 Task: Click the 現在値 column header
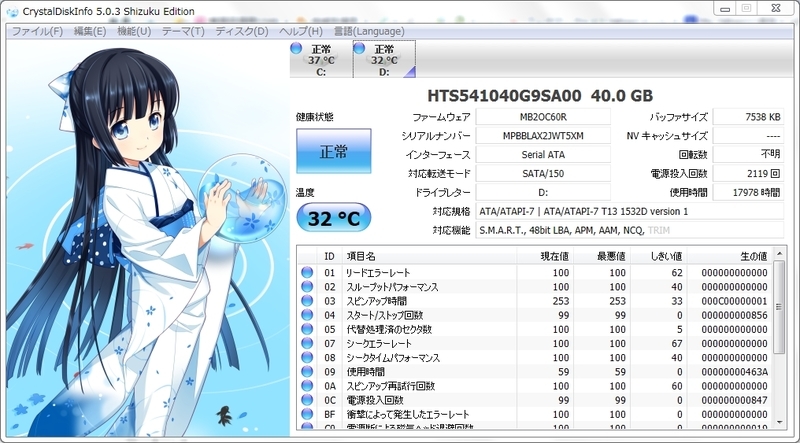545,256
